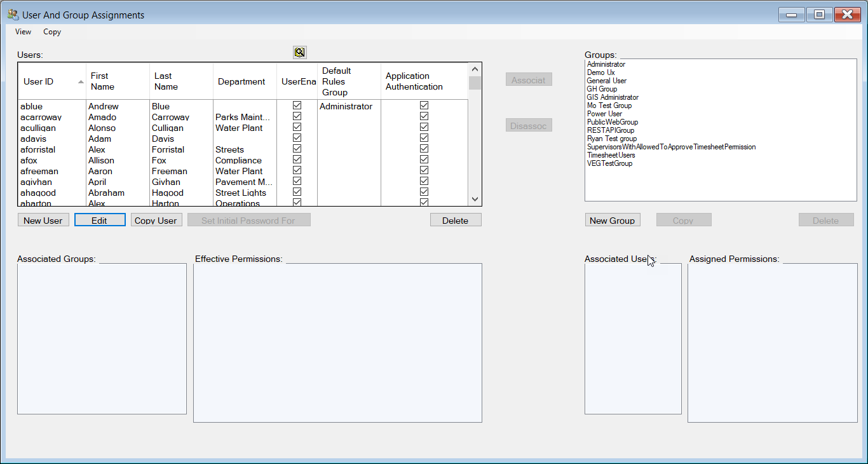The width and height of the screenshot is (868, 464).
Task: Select the Administrator group
Action: [x=606, y=64]
